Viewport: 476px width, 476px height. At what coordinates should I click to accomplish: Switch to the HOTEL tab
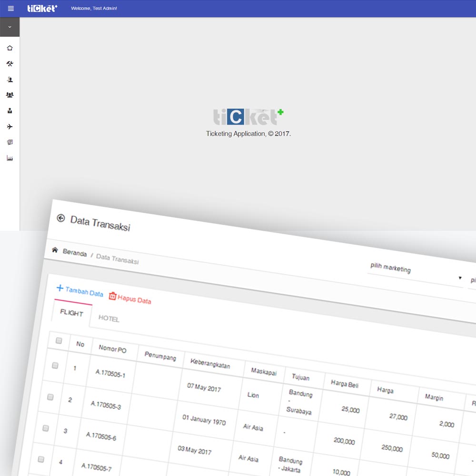pyautogui.click(x=109, y=318)
